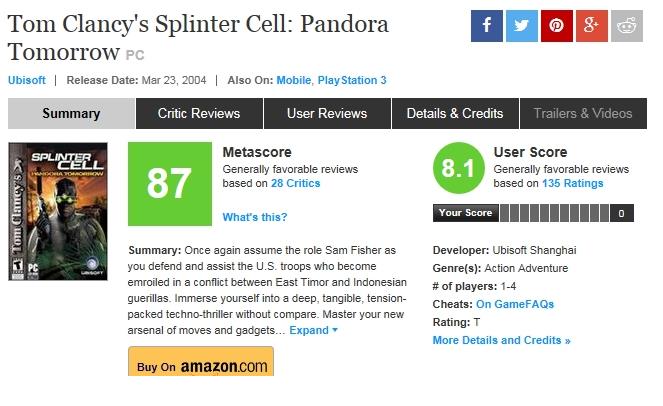This screenshot has width=663, height=406.
Task: Share on Reddit alien icon
Action: (627, 26)
